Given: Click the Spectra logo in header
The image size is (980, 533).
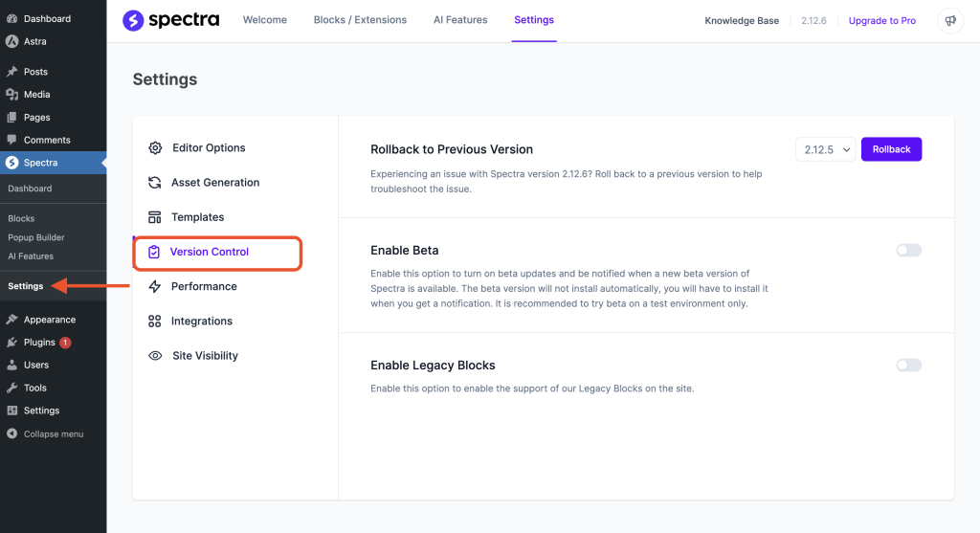Looking at the screenshot, I should [170, 20].
